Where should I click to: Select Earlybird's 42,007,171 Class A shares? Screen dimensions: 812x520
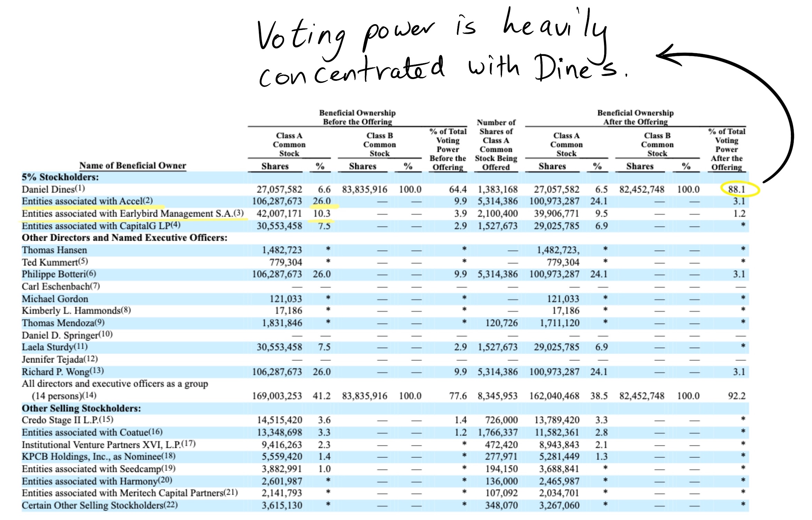coord(279,213)
